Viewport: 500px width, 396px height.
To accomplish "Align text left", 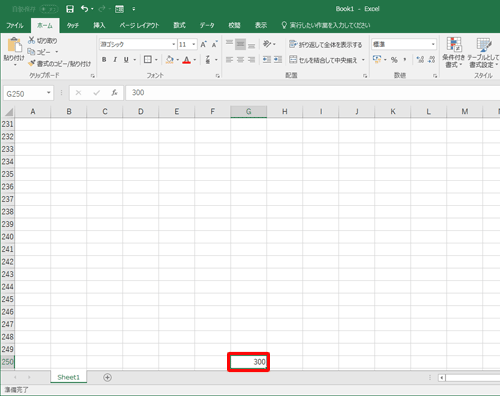I will click(229, 60).
